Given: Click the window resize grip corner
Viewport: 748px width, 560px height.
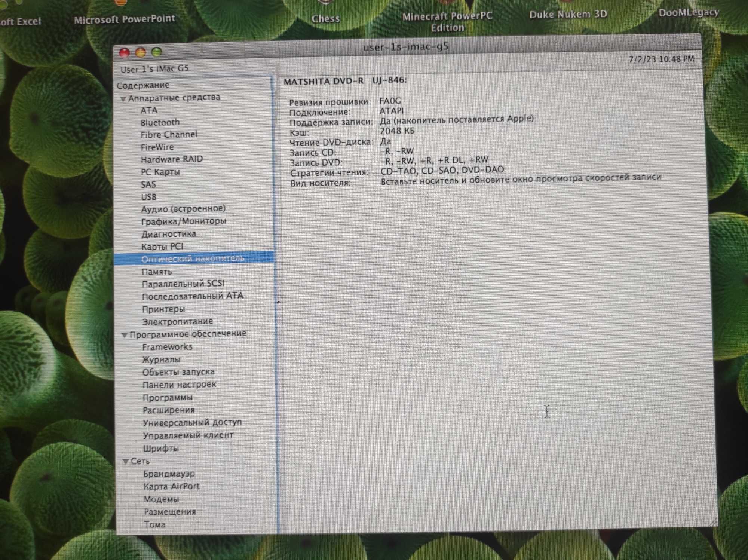Looking at the screenshot, I should pyautogui.click(x=713, y=522).
